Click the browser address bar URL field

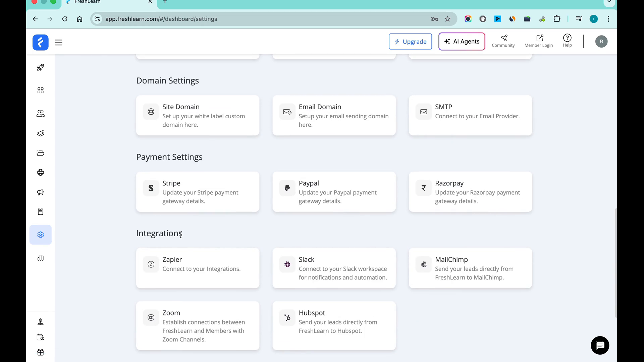click(262, 19)
